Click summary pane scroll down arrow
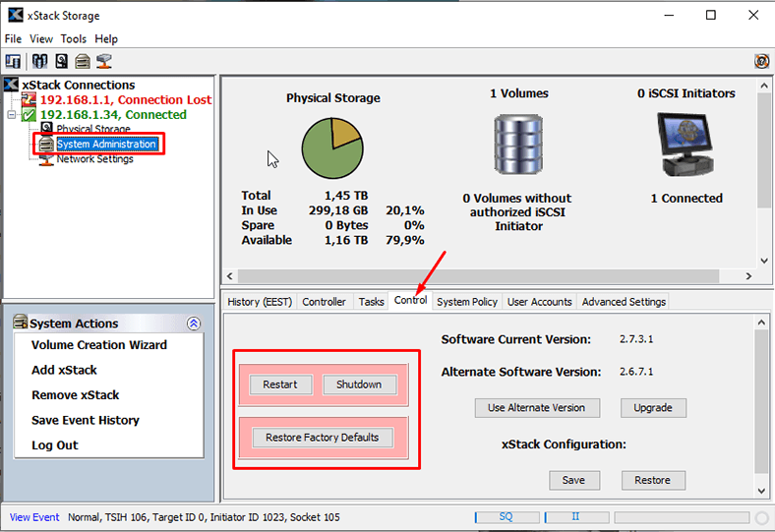 [x=764, y=261]
